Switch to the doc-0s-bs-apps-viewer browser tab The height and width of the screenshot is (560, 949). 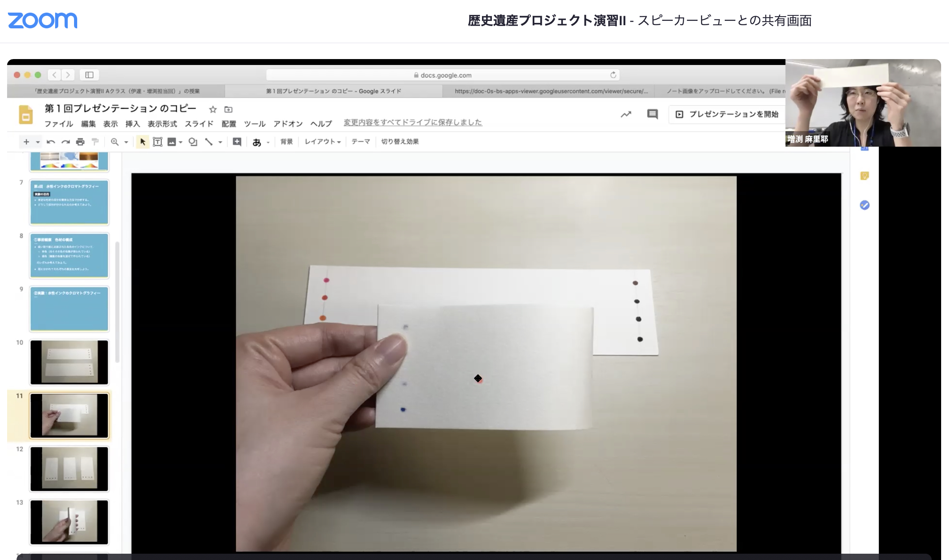(x=549, y=91)
